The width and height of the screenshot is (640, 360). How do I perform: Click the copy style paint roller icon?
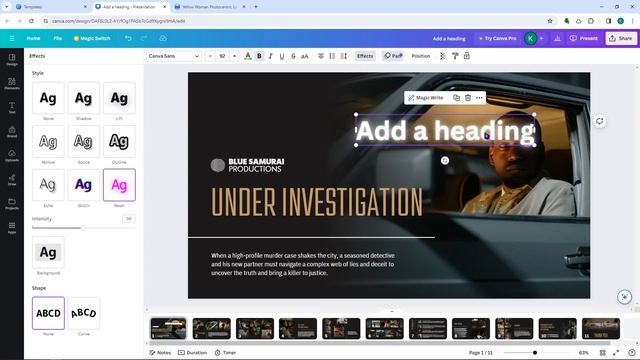(455, 56)
